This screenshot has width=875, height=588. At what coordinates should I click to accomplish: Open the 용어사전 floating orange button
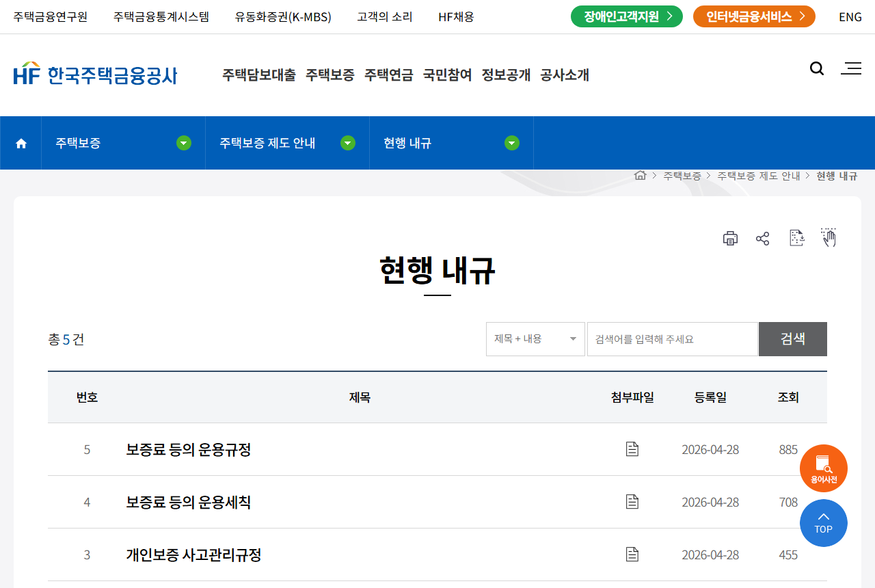click(x=824, y=468)
